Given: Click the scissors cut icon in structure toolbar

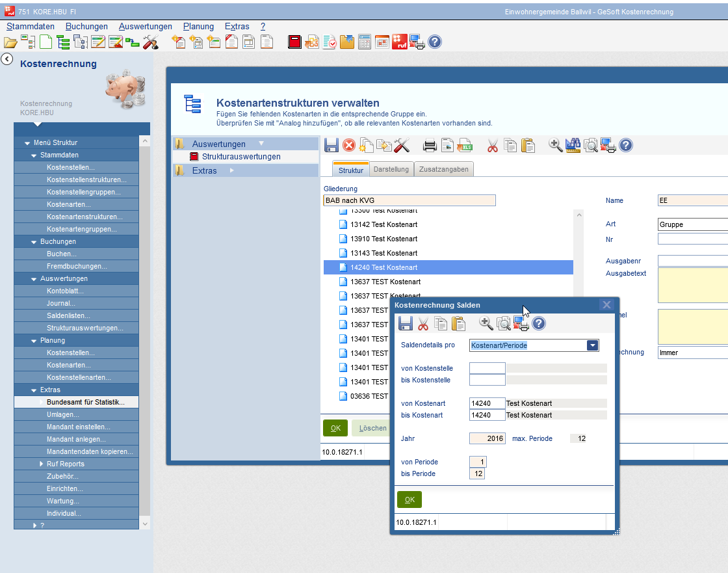Looking at the screenshot, I should coord(493,146).
